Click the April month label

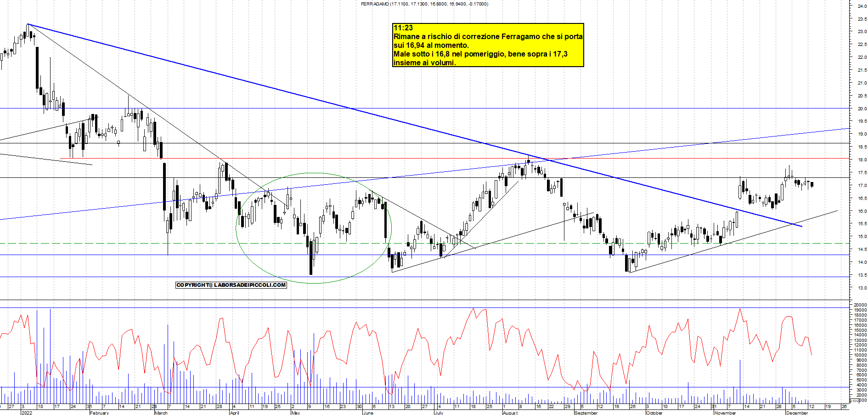(234, 413)
